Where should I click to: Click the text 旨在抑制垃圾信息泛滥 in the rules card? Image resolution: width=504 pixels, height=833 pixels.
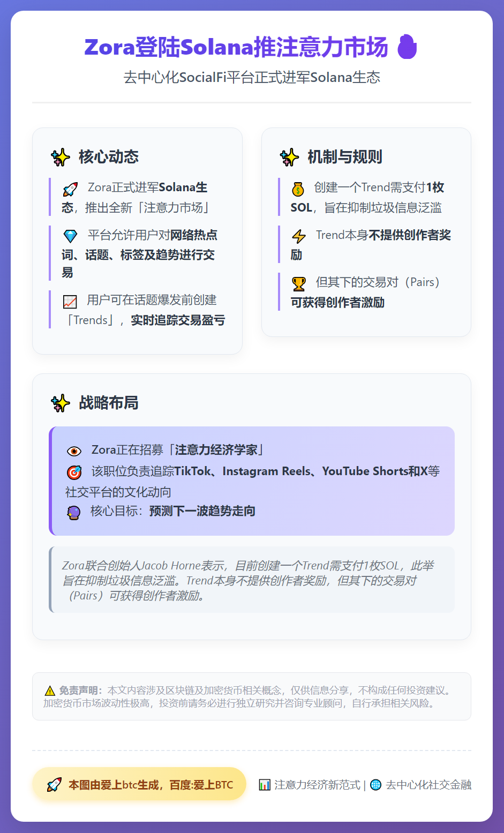click(x=383, y=208)
